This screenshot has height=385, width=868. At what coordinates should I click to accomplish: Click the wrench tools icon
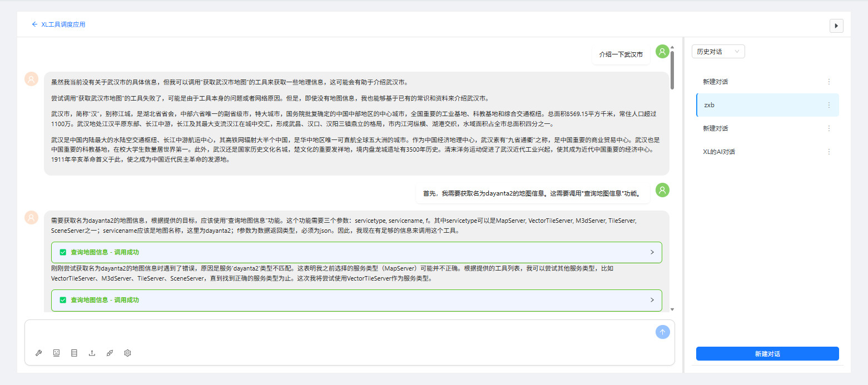tap(38, 353)
